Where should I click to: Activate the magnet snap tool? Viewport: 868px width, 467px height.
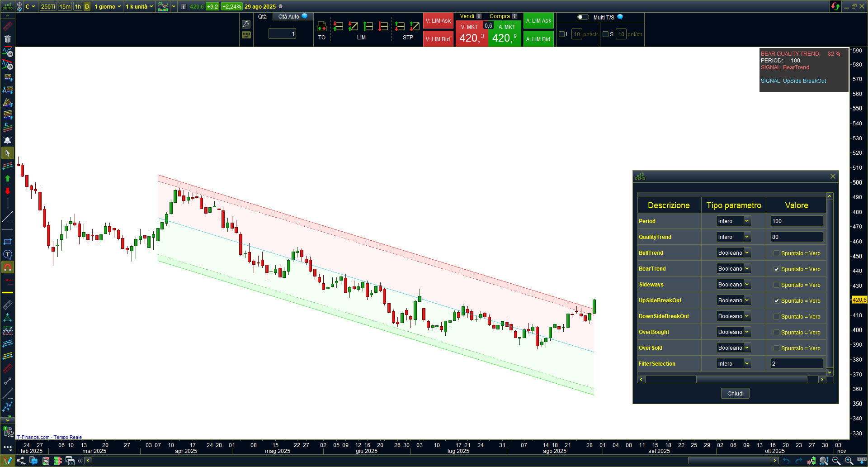pos(8,267)
